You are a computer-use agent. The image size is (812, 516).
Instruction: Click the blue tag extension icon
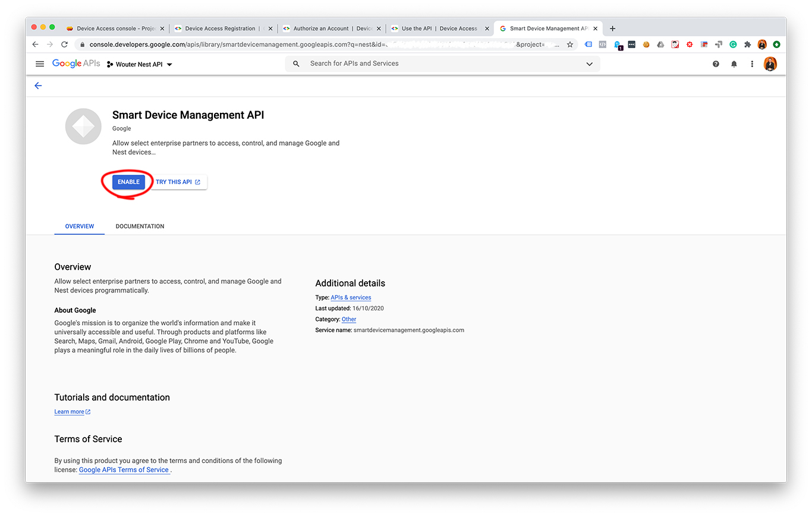[x=588, y=45]
